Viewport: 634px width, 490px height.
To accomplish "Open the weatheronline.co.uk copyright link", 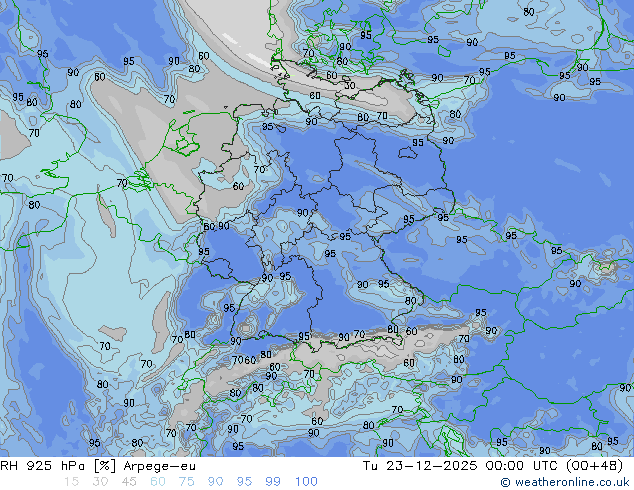I will 564,482.
